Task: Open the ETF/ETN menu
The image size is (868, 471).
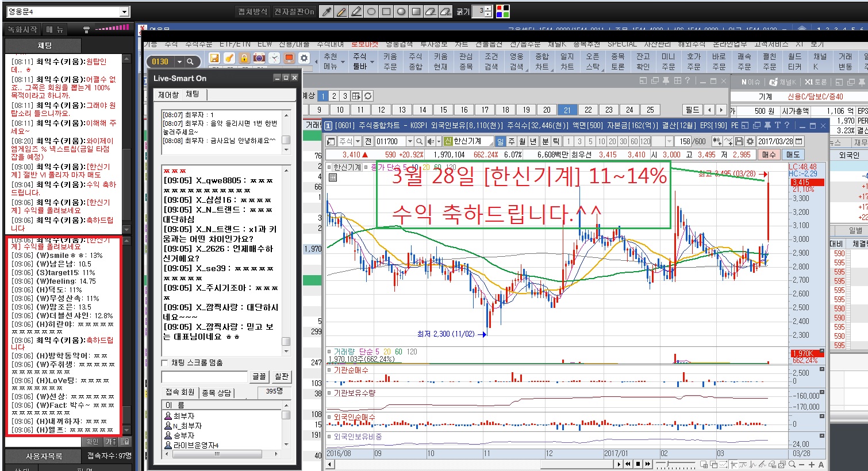Action: click(235, 44)
